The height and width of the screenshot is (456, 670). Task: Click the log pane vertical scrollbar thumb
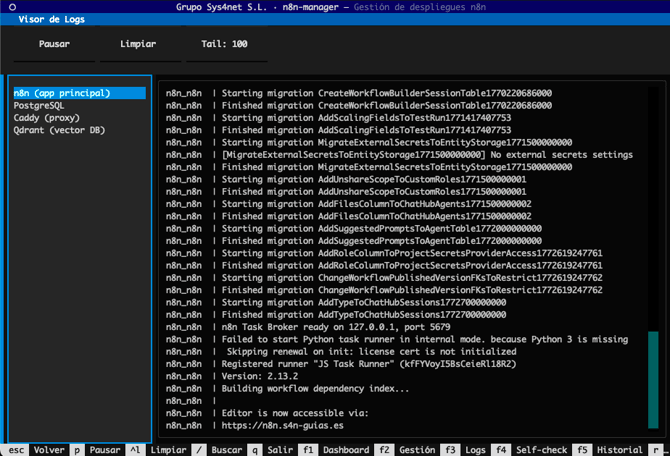(653, 381)
